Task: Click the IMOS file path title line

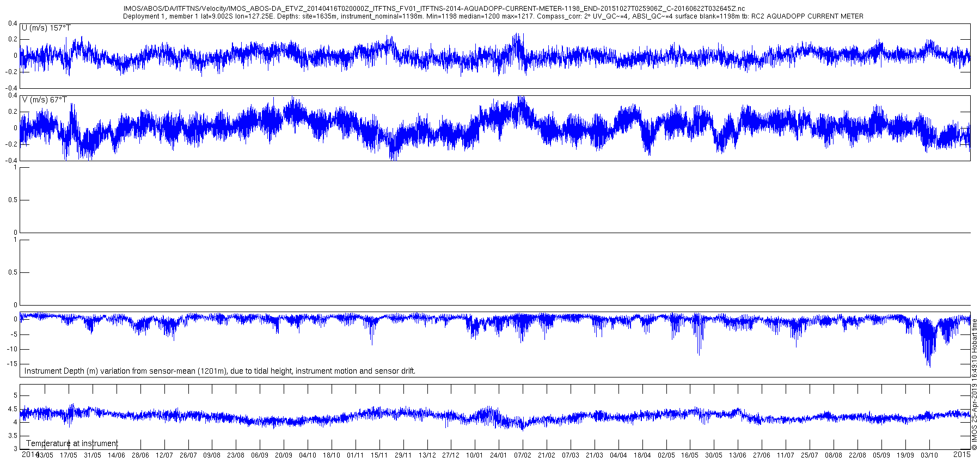Action: point(434,9)
